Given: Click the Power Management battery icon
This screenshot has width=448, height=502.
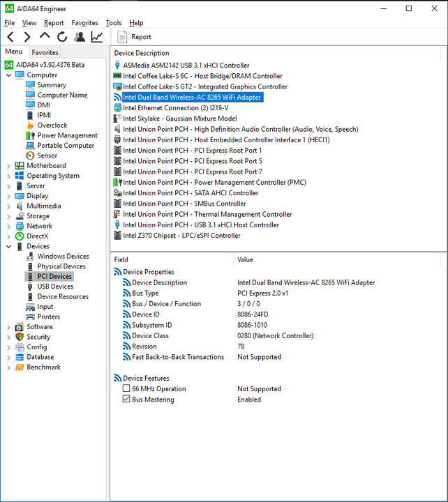Looking at the screenshot, I should click(30, 135).
